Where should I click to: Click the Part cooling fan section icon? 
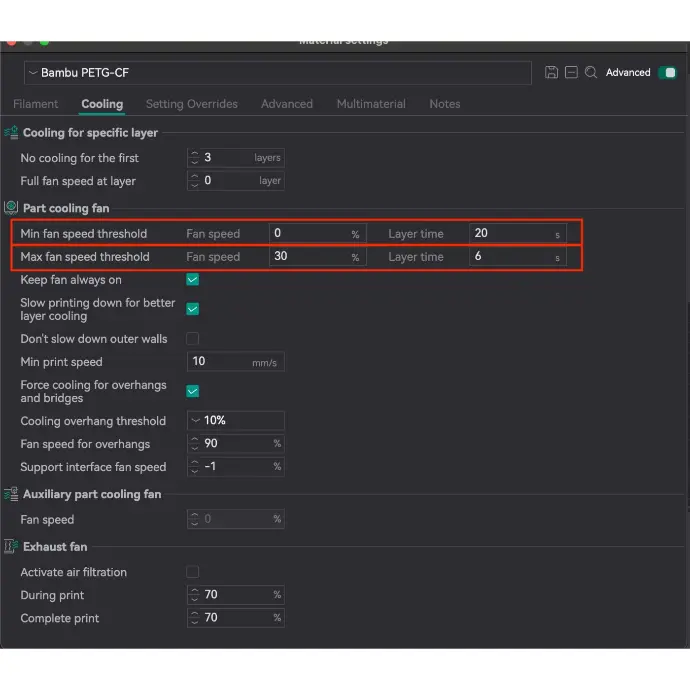[x=11, y=208]
